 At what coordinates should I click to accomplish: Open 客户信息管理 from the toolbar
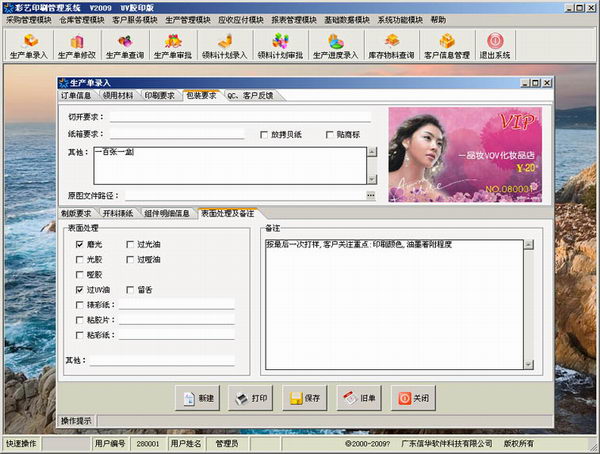tap(447, 46)
